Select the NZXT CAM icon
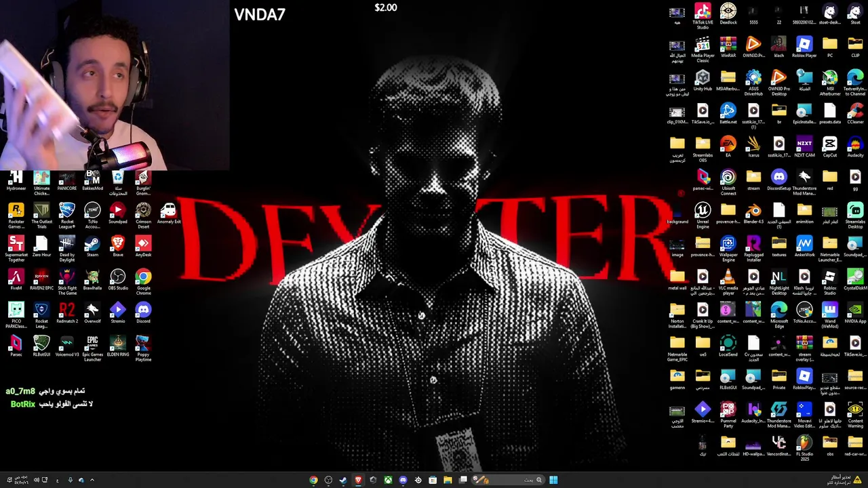 coord(804,146)
